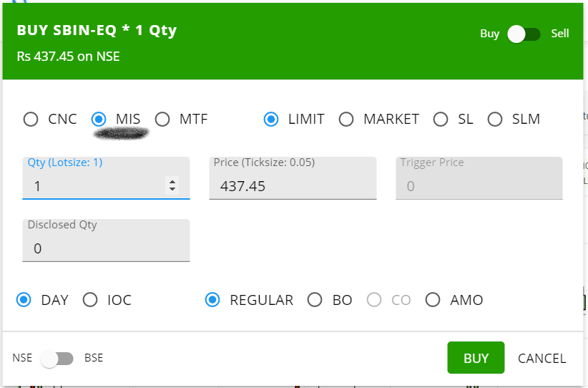Choose REGULAR order variety

click(x=212, y=300)
